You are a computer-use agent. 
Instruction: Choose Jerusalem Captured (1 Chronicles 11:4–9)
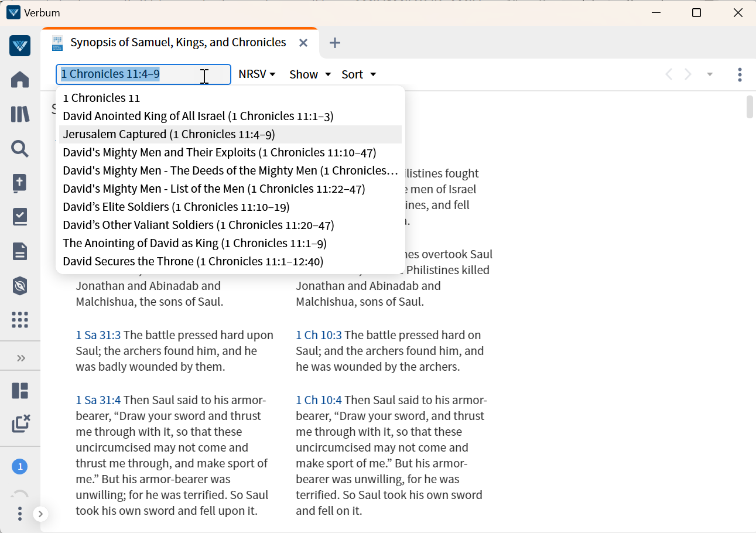tap(230, 134)
